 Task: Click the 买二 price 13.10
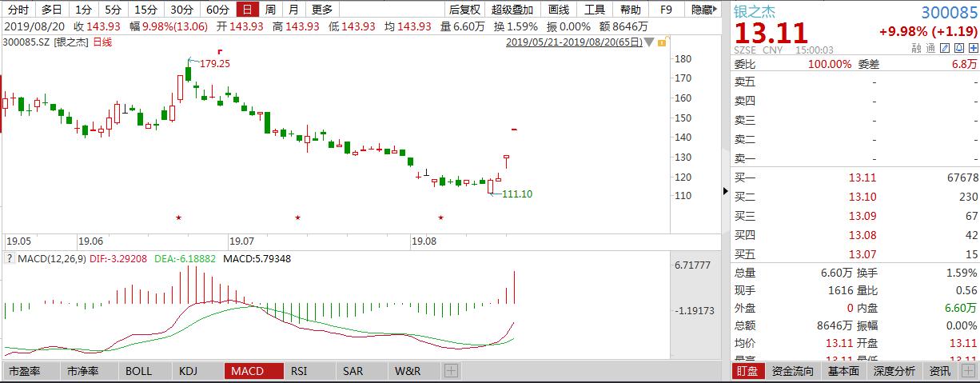(x=862, y=197)
